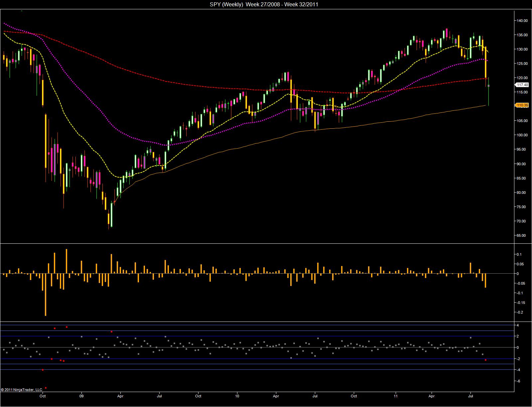This screenshot has height=407, width=532.
Task: Click the 120.00 price axis label
Action: [x=523, y=78]
